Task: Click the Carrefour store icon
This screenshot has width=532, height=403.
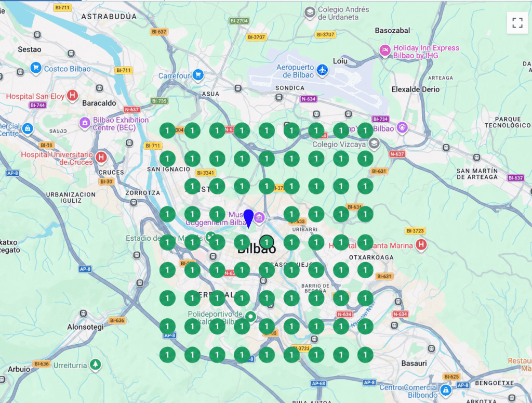Action: (x=197, y=75)
